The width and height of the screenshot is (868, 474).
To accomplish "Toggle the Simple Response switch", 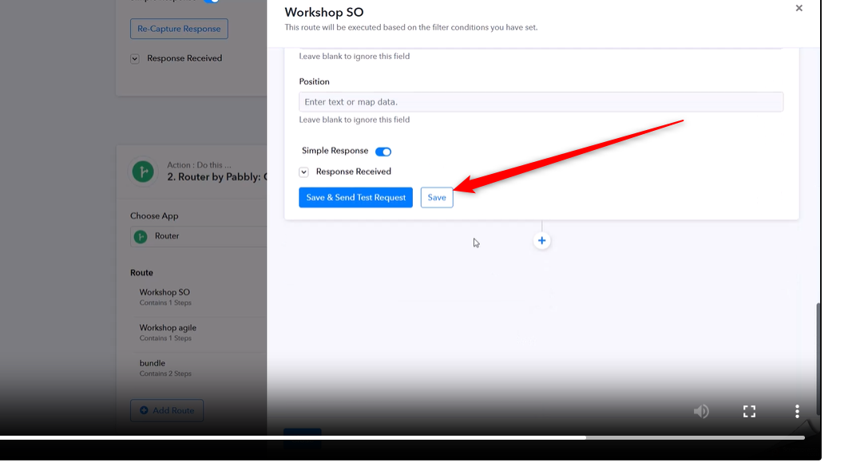I will point(383,152).
